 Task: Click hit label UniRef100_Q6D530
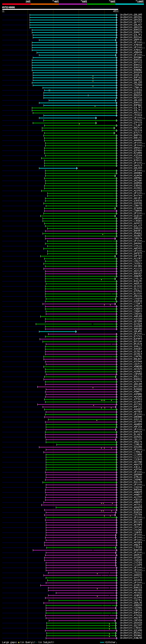click(x=131, y=555)
